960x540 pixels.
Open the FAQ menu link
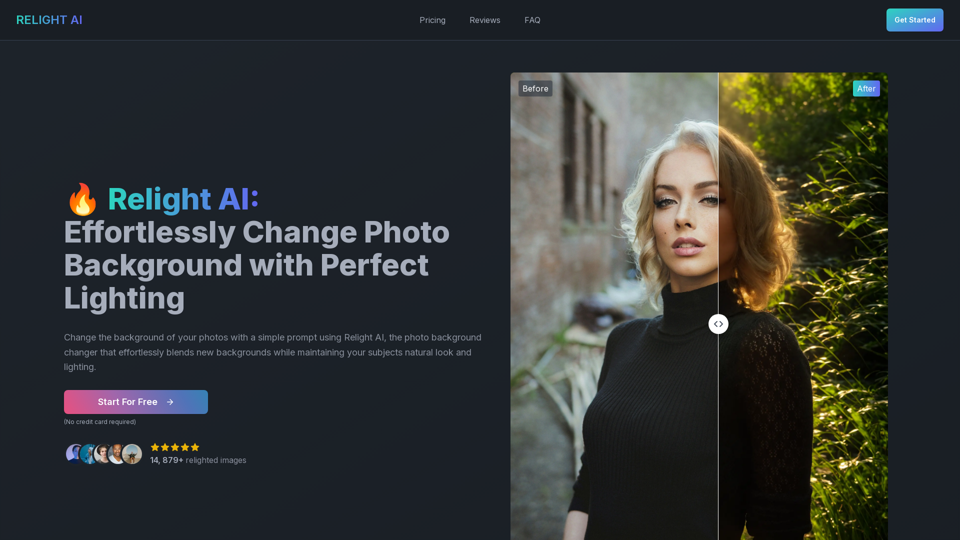tap(532, 20)
